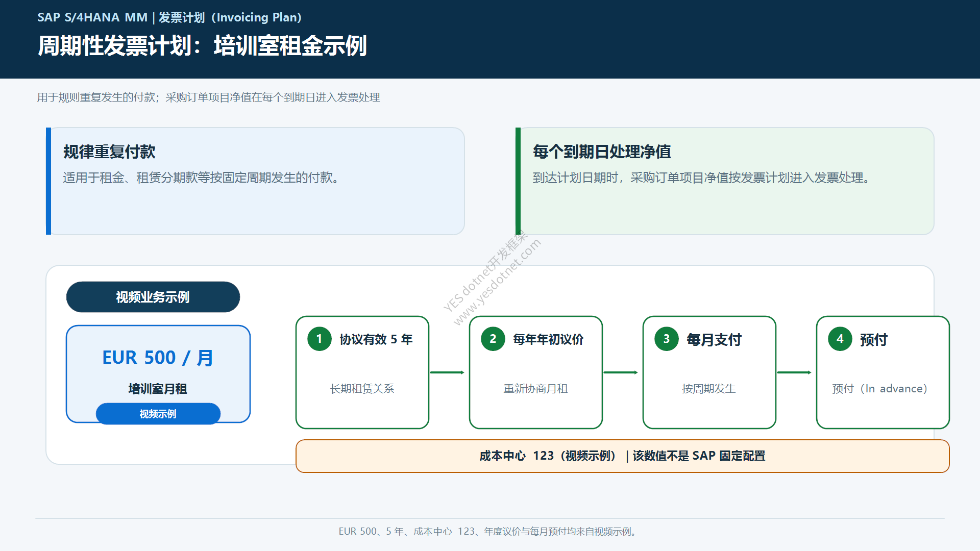Click the 重新协商月租 description
980x551 pixels.
tap(536, 389)
